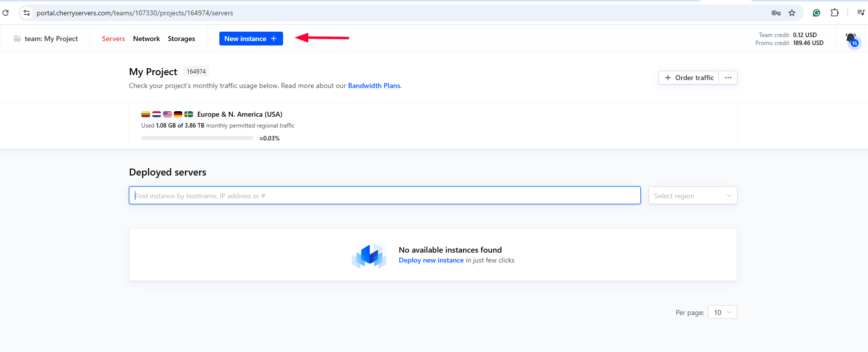Viewport: 868px width, 352px height.
Task: Open the Bandwidth Plans link
Action: coord(374,86)
